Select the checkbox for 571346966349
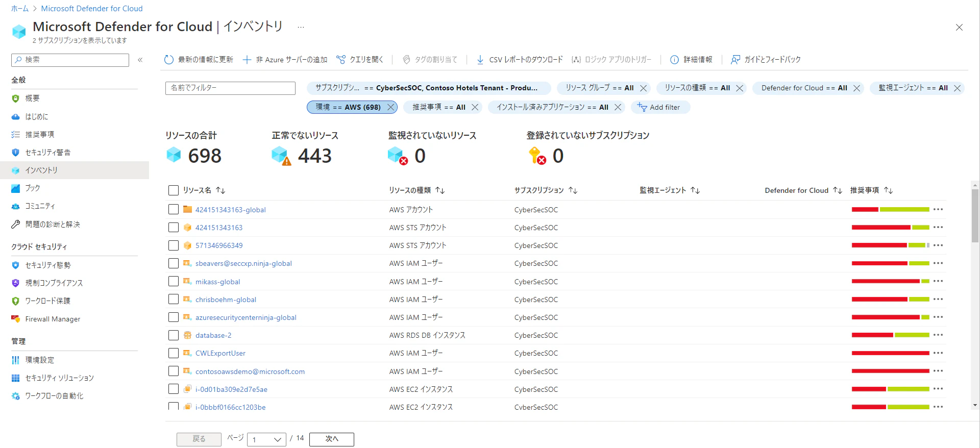The width and height of the screenshot is (980, 448). click(x=174, y=245)
